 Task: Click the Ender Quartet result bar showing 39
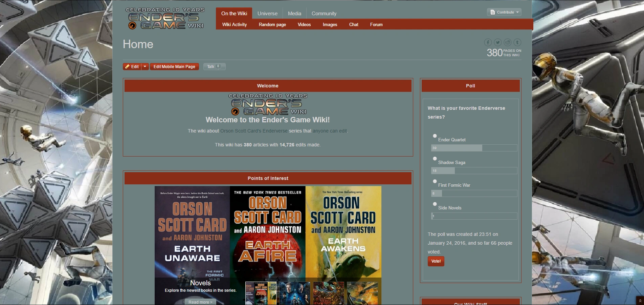point(474,148)
